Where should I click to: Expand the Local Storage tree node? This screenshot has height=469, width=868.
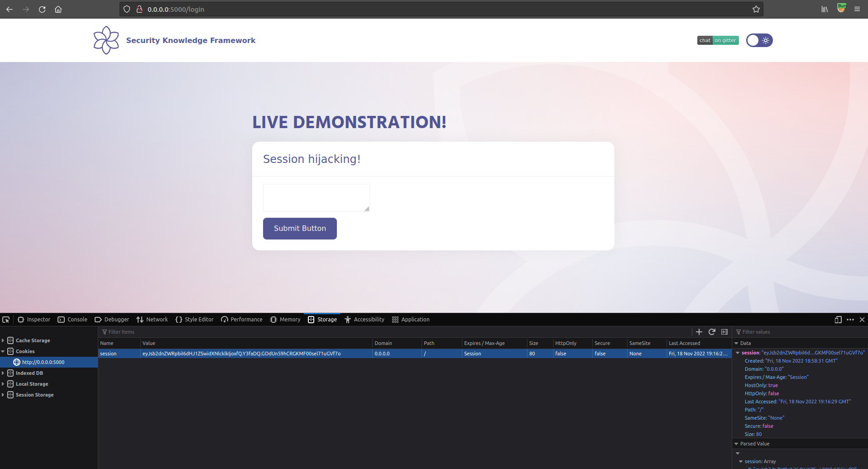click(x=3, y=384)
